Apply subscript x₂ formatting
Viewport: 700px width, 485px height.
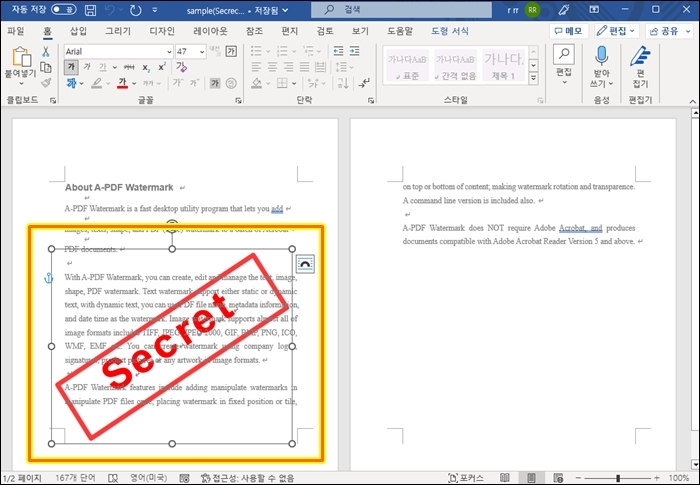click(x=146, y=67)
